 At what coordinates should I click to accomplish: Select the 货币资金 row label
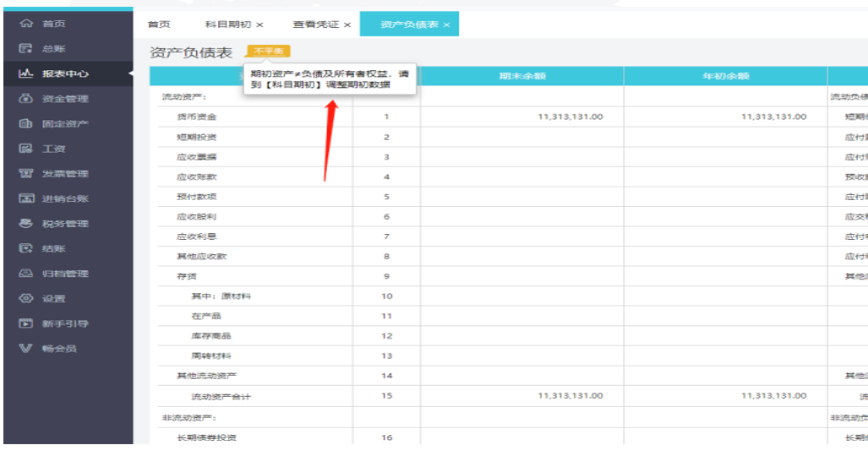click(197, 117)
